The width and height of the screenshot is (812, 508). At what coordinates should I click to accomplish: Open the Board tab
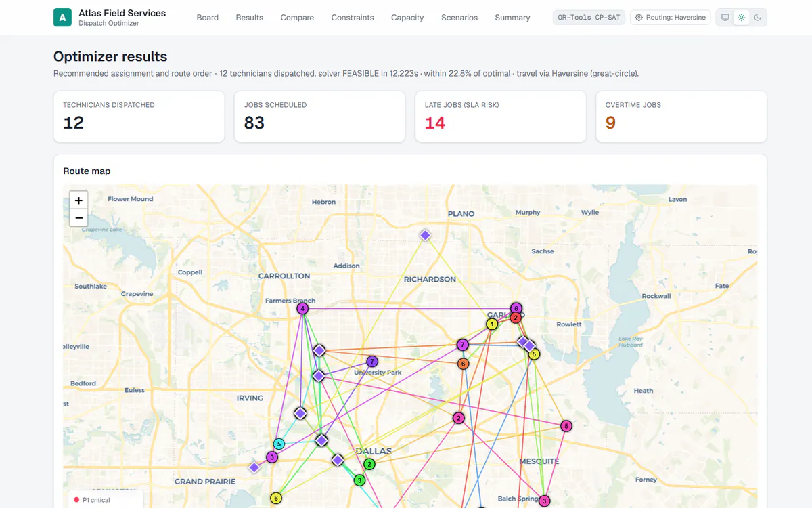point(208,18)
